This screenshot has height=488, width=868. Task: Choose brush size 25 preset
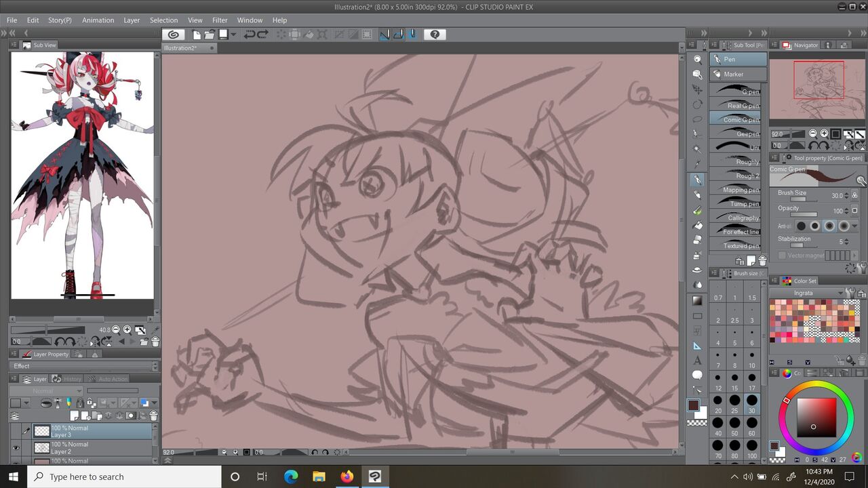(x=734, y=405)
